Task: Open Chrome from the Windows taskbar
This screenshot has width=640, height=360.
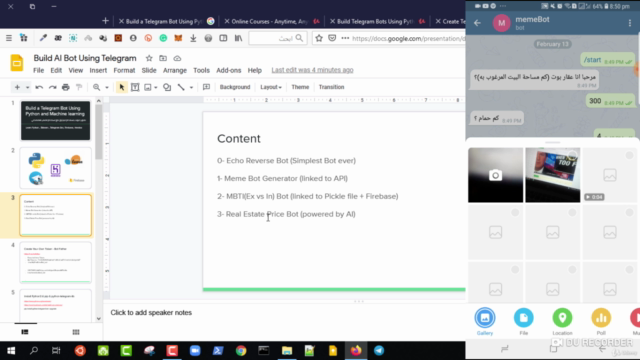Action: 241,351
